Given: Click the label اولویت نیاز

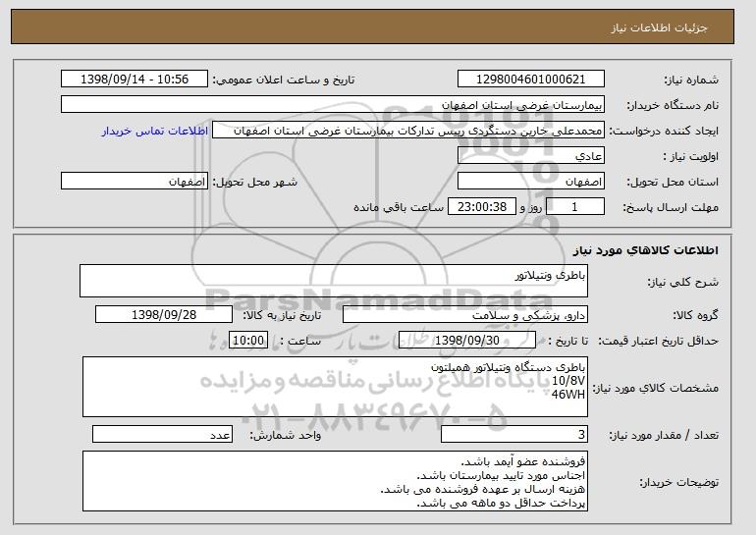Looking at the screenshot, I should (690, 156).
